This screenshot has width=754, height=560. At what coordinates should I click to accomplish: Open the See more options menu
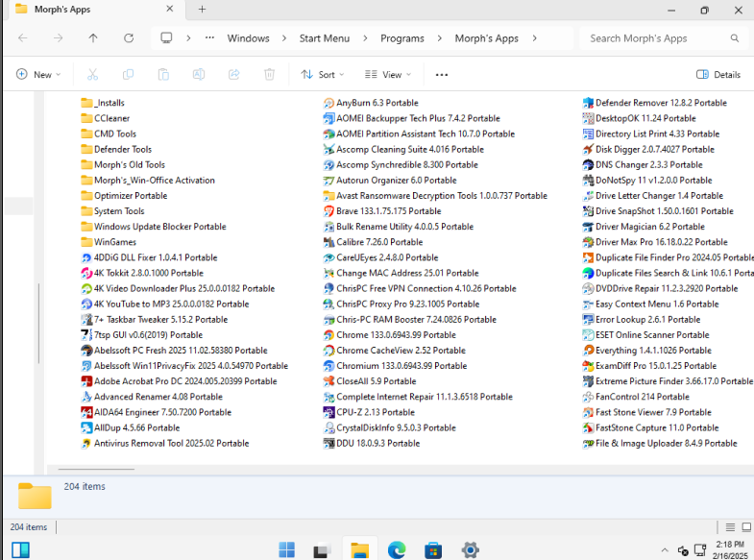442,75
